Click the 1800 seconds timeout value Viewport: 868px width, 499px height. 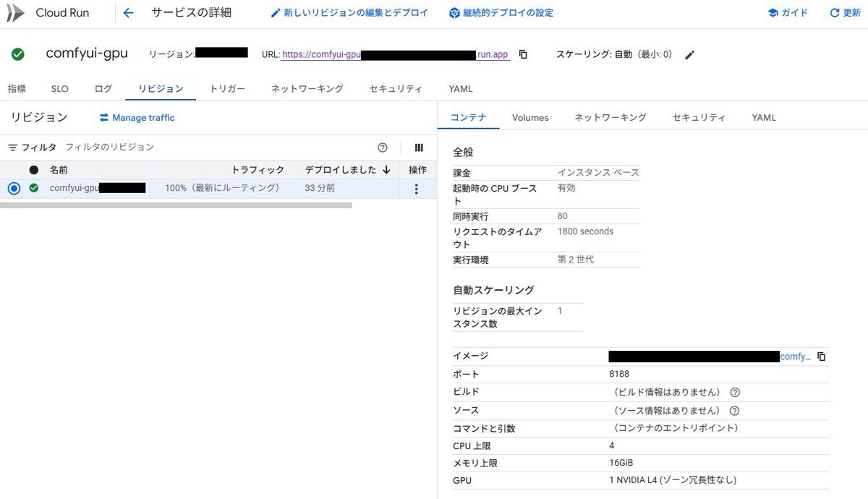[585, 231]
